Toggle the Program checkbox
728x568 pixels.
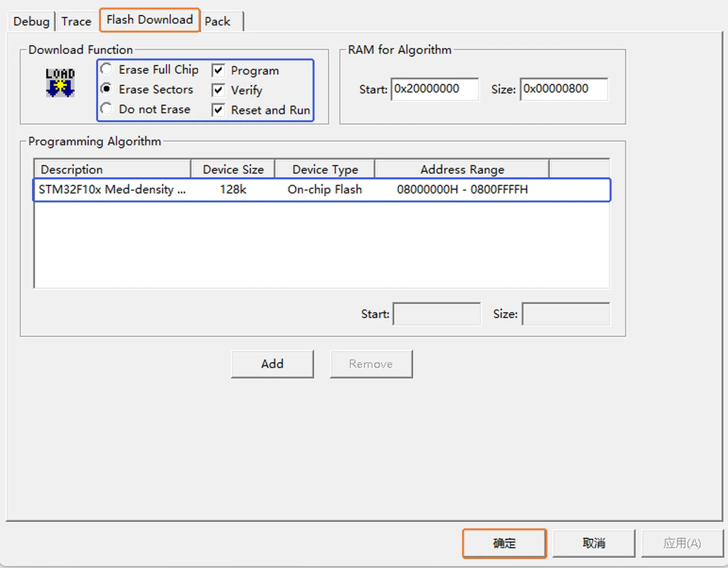coord(218,71)
